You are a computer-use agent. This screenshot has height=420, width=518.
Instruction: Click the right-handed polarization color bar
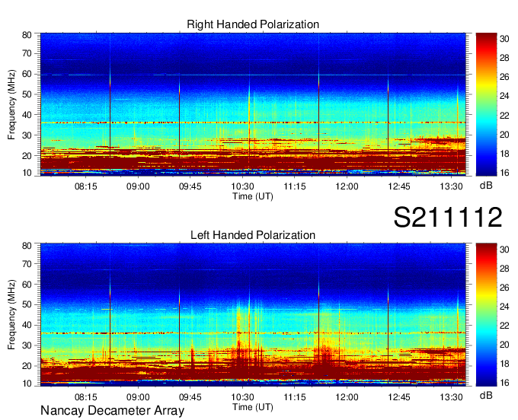[486, 104]
